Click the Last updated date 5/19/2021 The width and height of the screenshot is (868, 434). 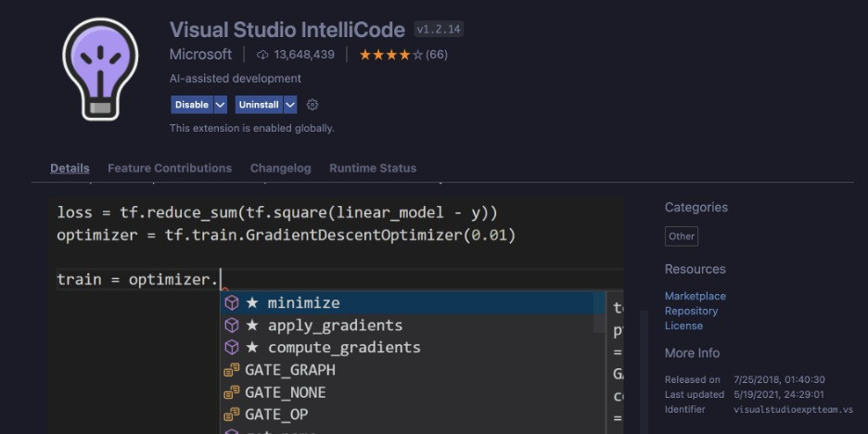tap(778, 395)
